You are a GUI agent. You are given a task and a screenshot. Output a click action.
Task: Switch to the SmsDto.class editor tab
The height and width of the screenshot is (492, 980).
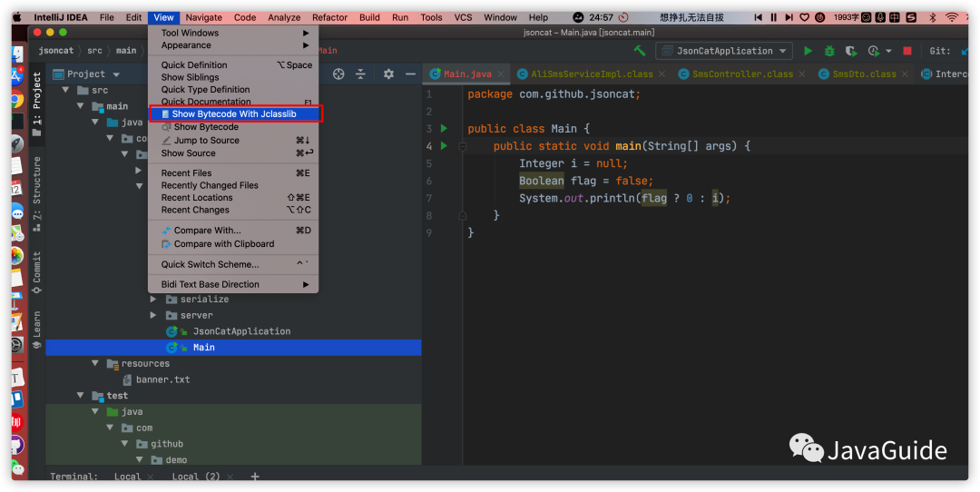864,74
